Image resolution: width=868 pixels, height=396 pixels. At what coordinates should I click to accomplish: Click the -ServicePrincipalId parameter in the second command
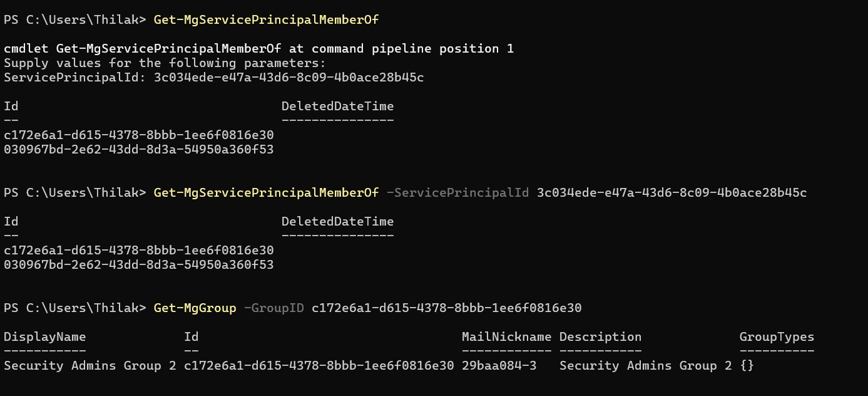457,193
